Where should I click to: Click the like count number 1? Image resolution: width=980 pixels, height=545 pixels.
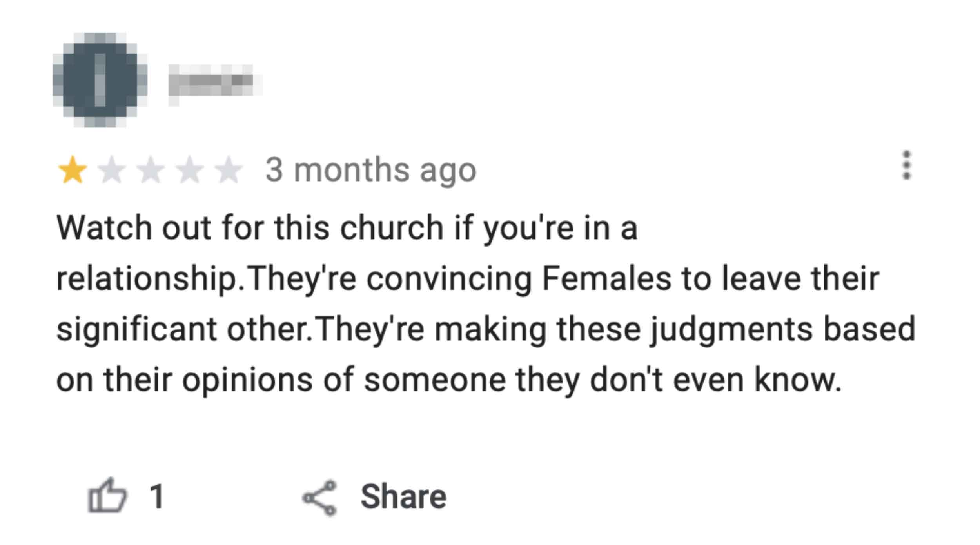click(157, 496)
